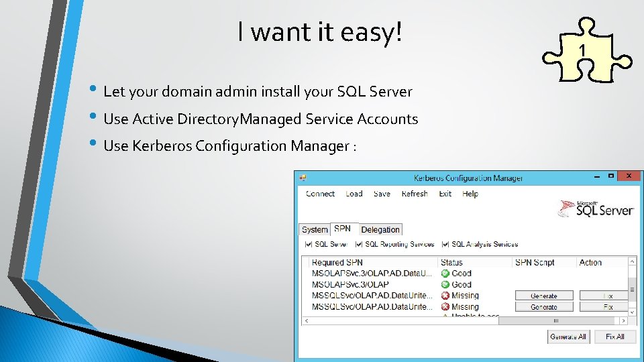Viewport: 644px width, 362px height.
Task: Click Refresh in the menu bar
Action: click(415, 194)
